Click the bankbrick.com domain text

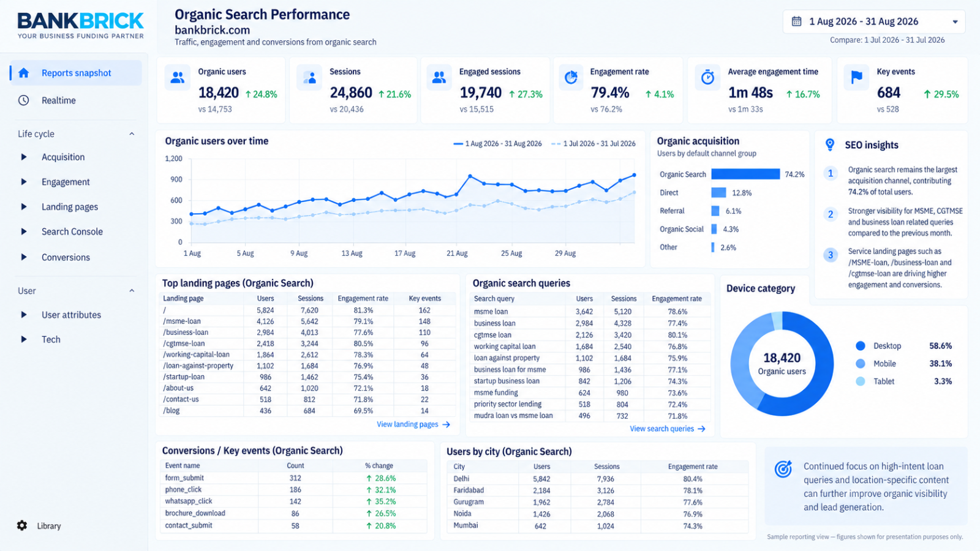pyautogui.click(x=213, y=30)
